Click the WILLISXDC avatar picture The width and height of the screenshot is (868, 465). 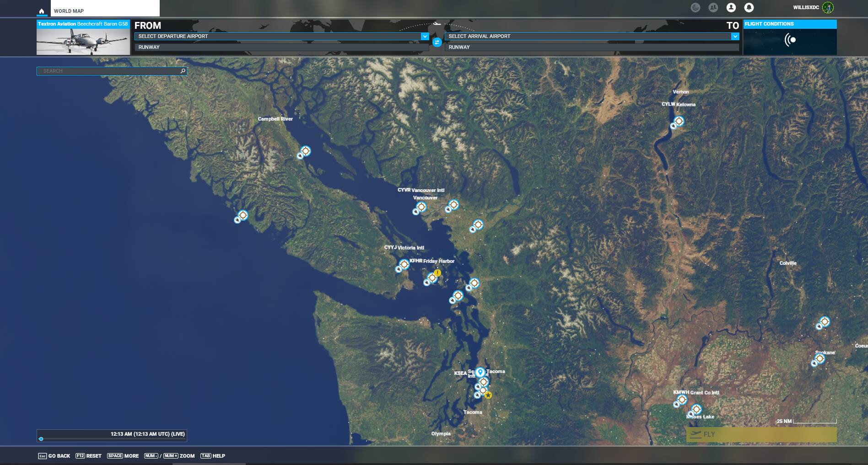click(828, 7)
